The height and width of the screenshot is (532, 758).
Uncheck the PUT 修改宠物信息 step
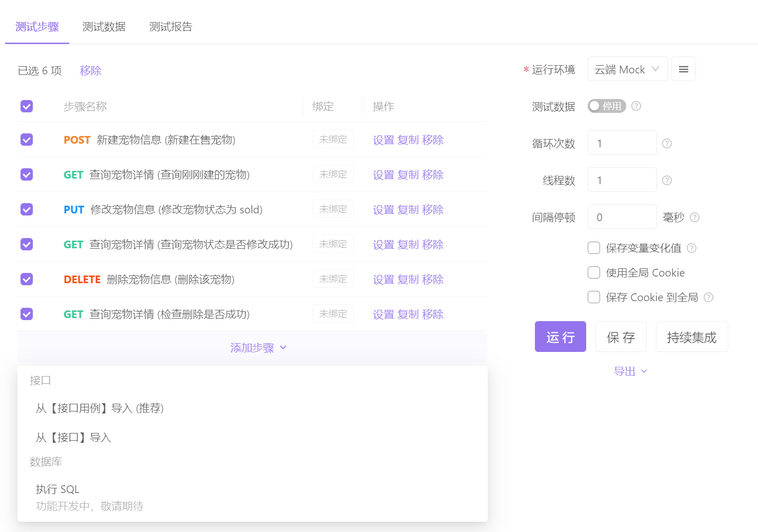(x=27, y=209)
